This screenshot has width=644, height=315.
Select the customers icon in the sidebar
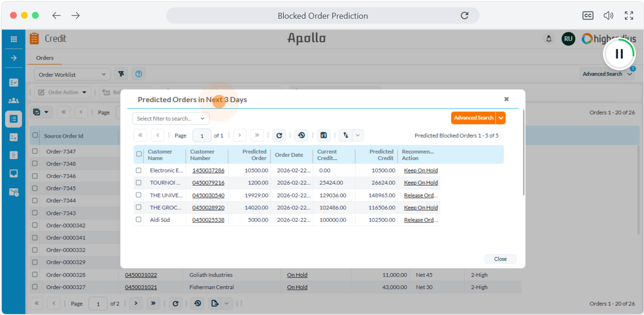[14, 101]
